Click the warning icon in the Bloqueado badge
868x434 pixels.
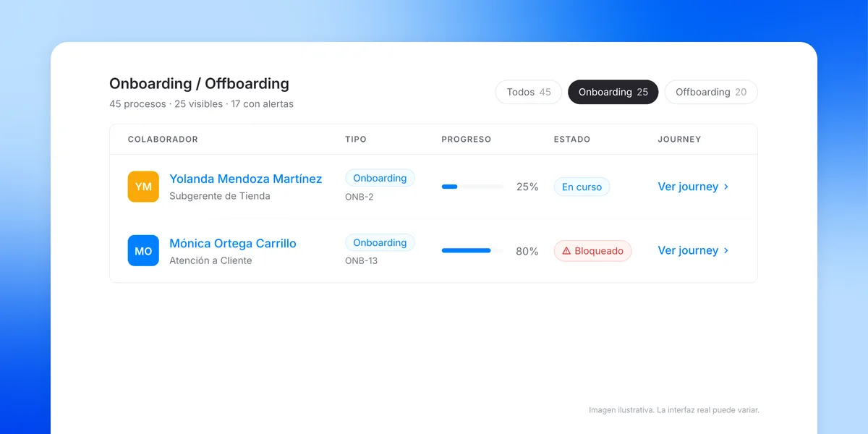point(566,251)
